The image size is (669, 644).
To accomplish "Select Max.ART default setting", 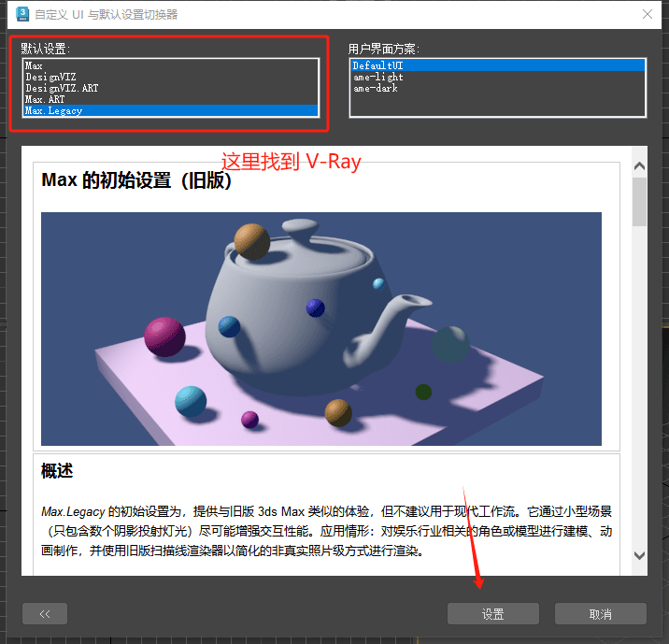I will click(x=171, y=99).
